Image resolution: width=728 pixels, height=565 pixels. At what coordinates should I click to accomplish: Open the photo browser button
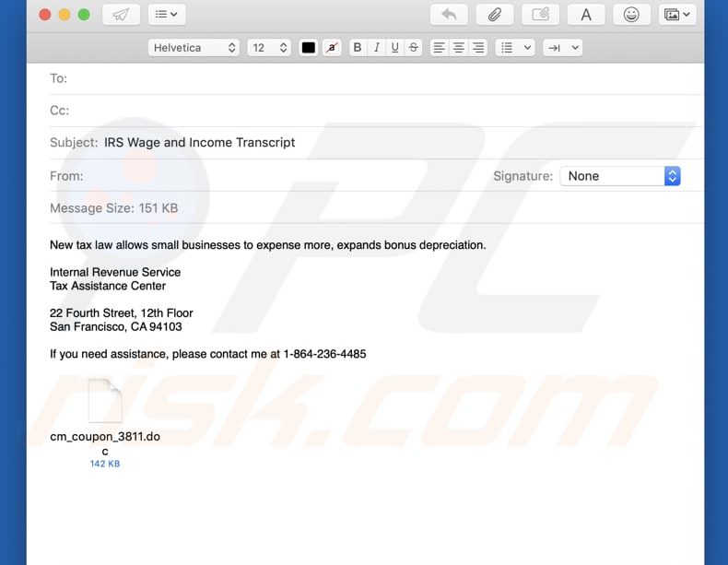point(676,15)
